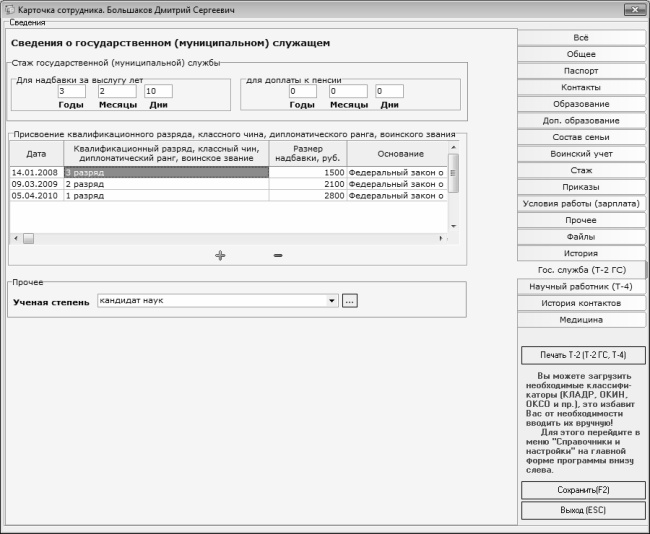
Task: Open the Образование section
Action: pos(581,104)
